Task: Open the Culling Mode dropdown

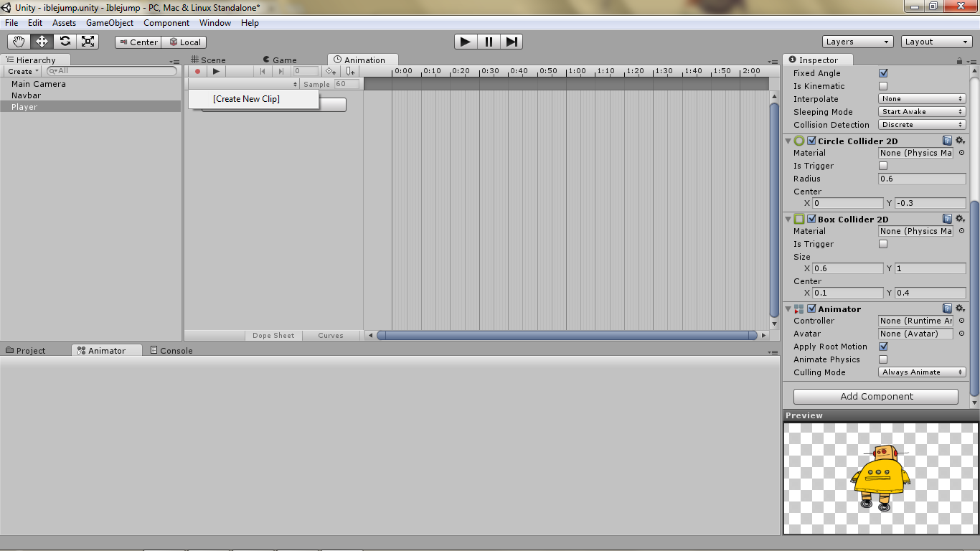Action: pos(921,372)
